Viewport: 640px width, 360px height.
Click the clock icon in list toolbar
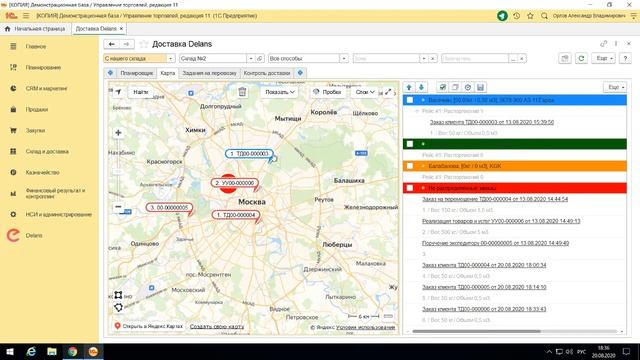468,87
